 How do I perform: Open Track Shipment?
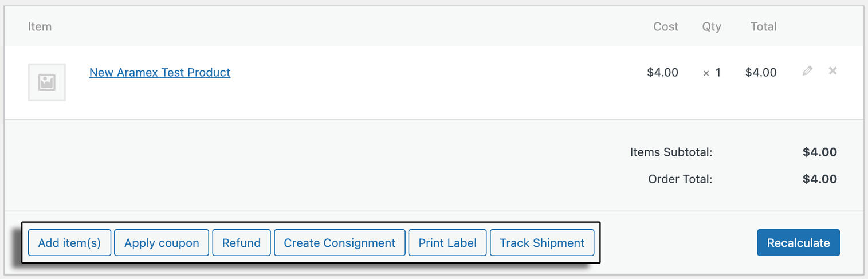[542, 243]
